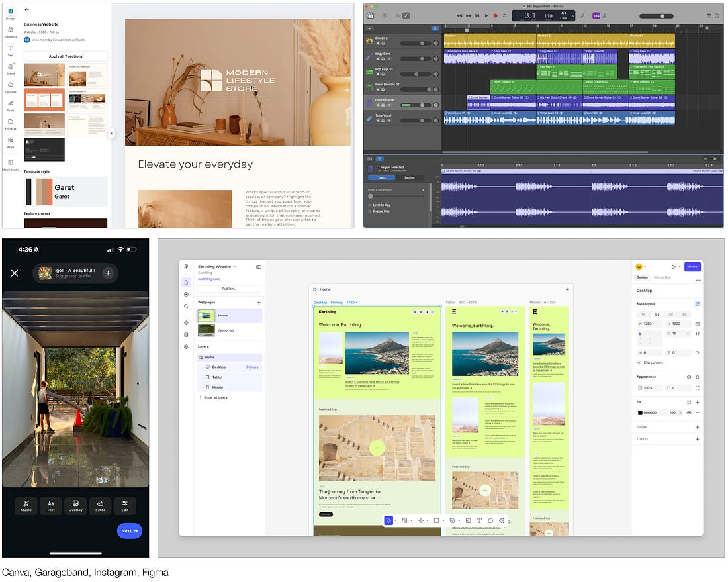The height and width of the screenshot is (582, 728).
Task: Click the Figma Publish button
Action: click(x=229, y=289)
